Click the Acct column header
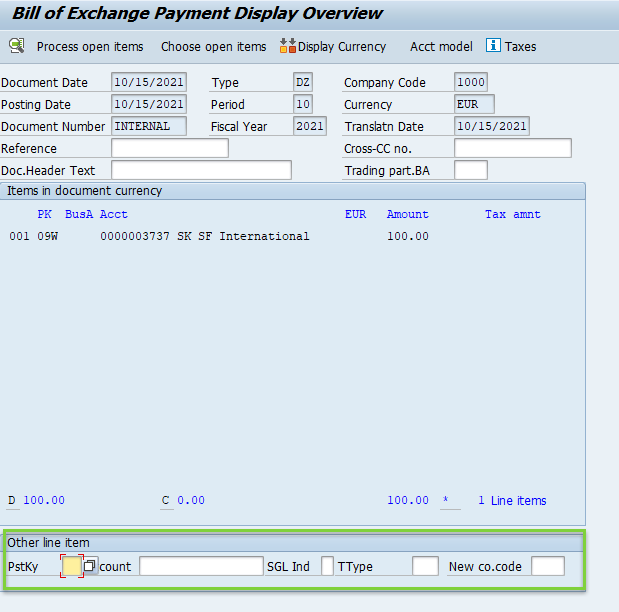Viewport: 619px width, 612px height. click(114, 214)
